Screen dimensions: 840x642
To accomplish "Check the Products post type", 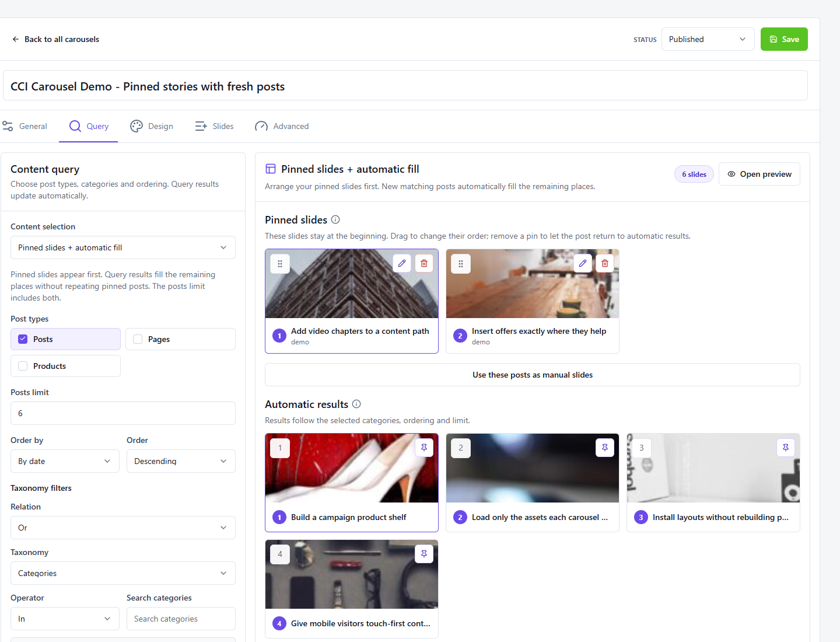I will click(x=23, y=366).
